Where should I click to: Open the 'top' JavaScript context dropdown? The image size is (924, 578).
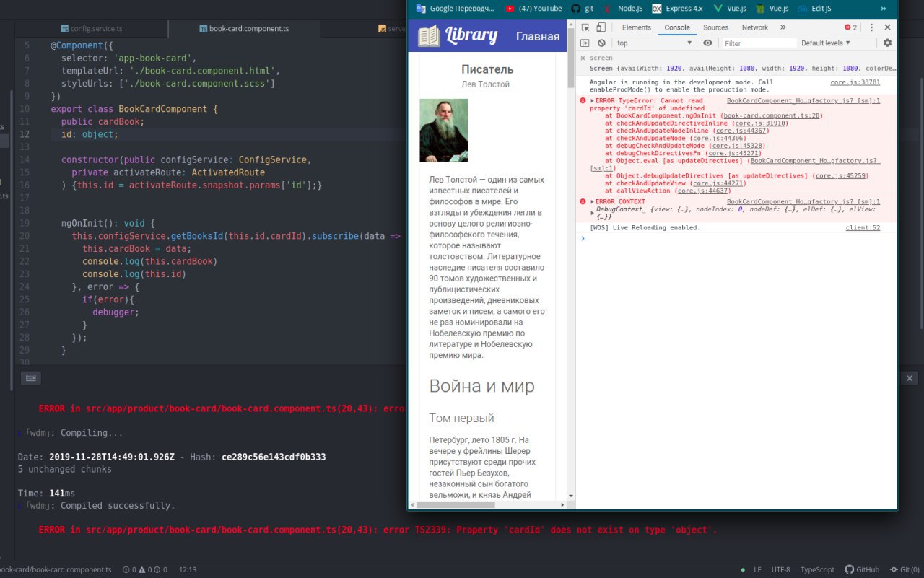(654, 43)
